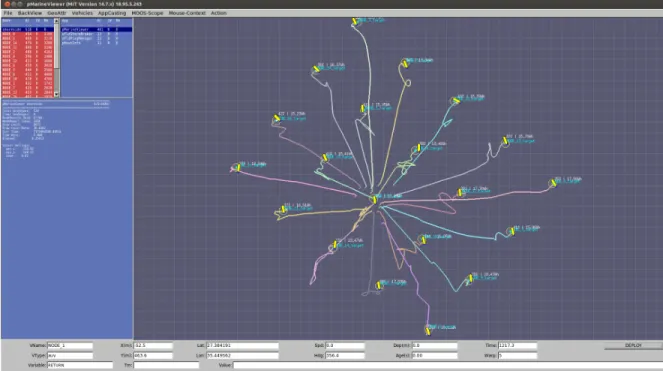Close the pMarineViewer window
The height and width of the screenshot is (371, 663).
pyautogui.click(x=7, y=4)
